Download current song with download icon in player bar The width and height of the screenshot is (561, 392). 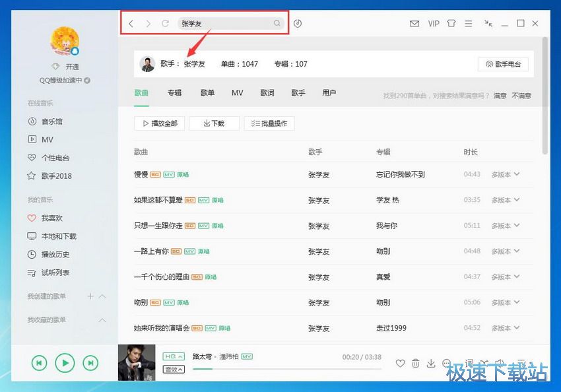tap(431, 364)
